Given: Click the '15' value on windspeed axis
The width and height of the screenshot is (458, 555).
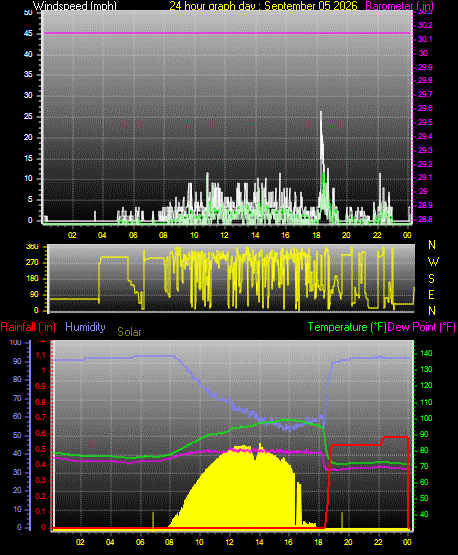Looking at the screenshot, I should click(x=28, y=158).
